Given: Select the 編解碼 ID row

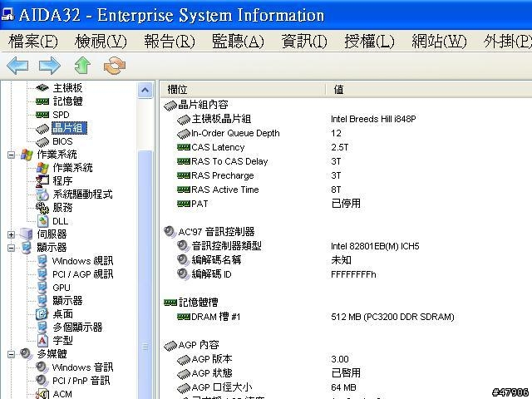Looking at the screenshot, I should click(x=346, y=274).
